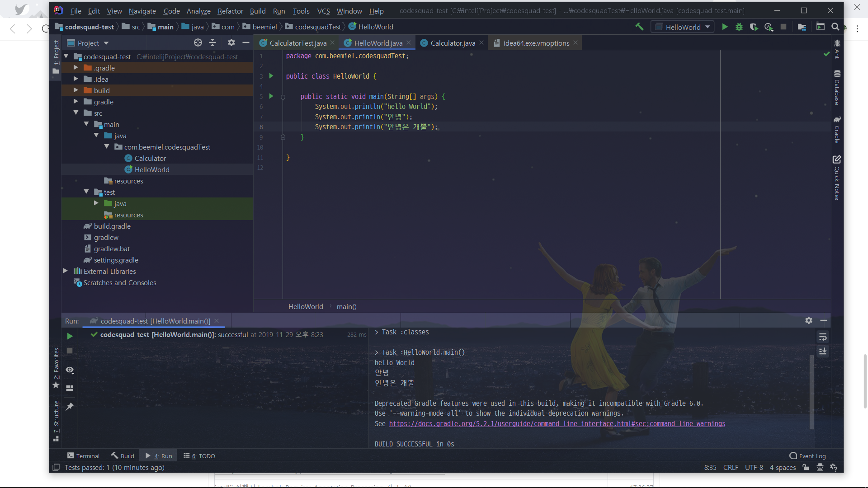Click the green hammer Build Project icon

tap(639, 27)
